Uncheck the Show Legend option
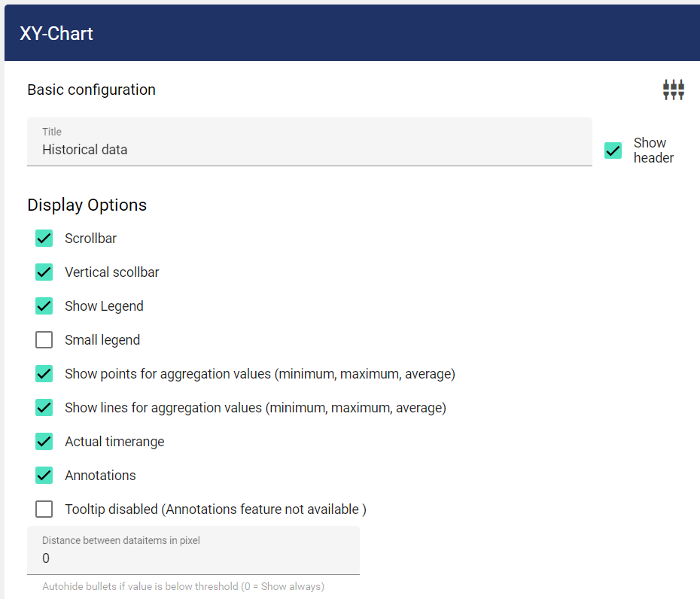700x599 pixels. click(44, 306)
